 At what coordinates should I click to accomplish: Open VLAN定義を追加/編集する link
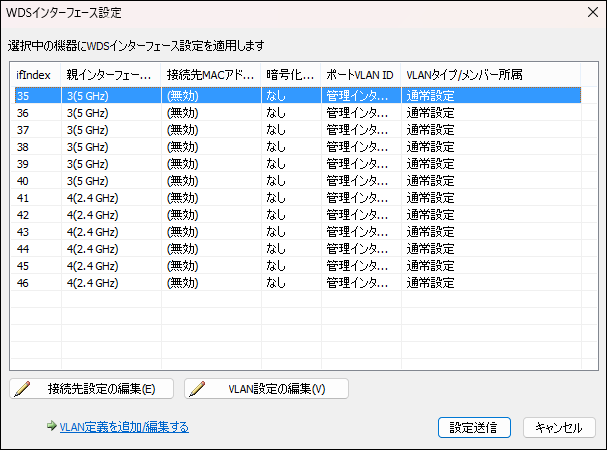point(124,427)
